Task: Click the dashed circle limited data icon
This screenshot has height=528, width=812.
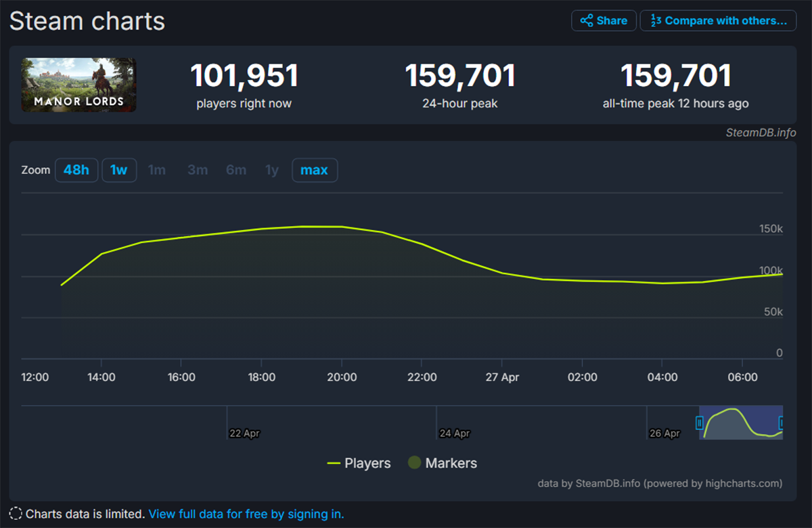Action: (16, 514)
